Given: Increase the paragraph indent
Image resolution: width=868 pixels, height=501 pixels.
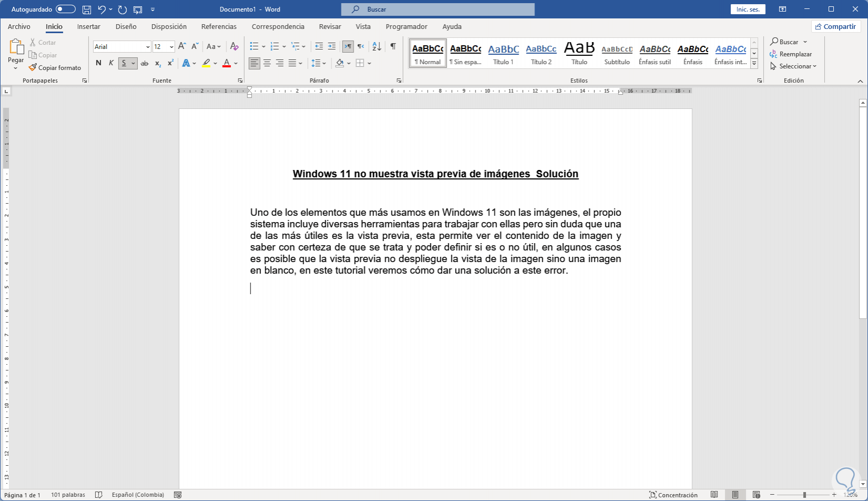Looking at the screenshot, I should tap(331, 46).
